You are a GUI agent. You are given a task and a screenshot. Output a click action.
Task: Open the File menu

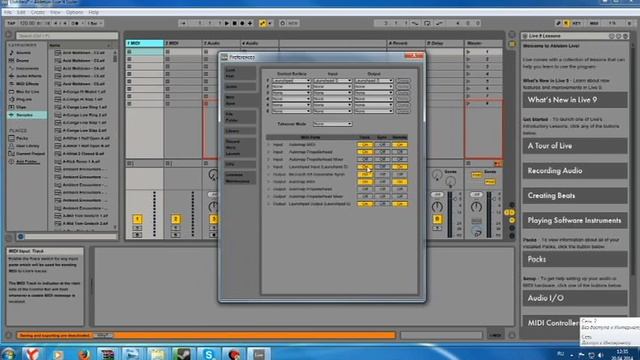(7, 13)
